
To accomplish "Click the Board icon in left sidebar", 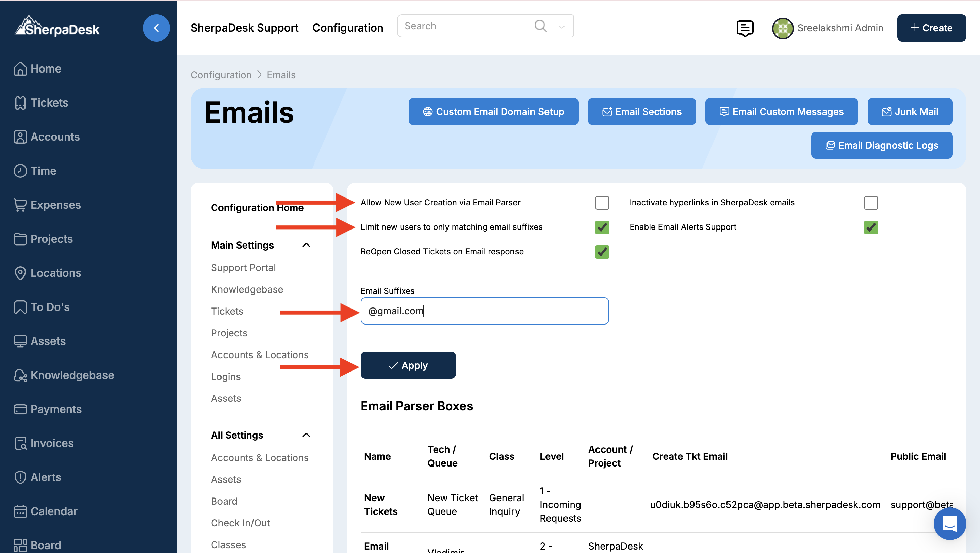I will (x=20, y=546).
